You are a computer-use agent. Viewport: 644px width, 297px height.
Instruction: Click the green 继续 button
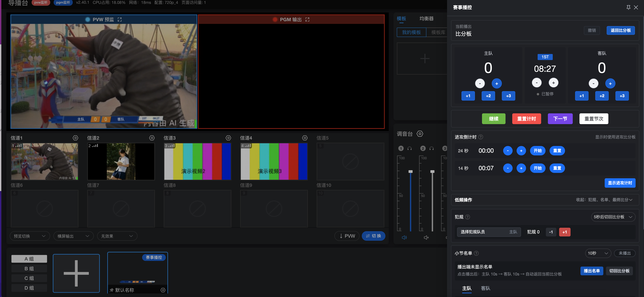pos(493,119)
